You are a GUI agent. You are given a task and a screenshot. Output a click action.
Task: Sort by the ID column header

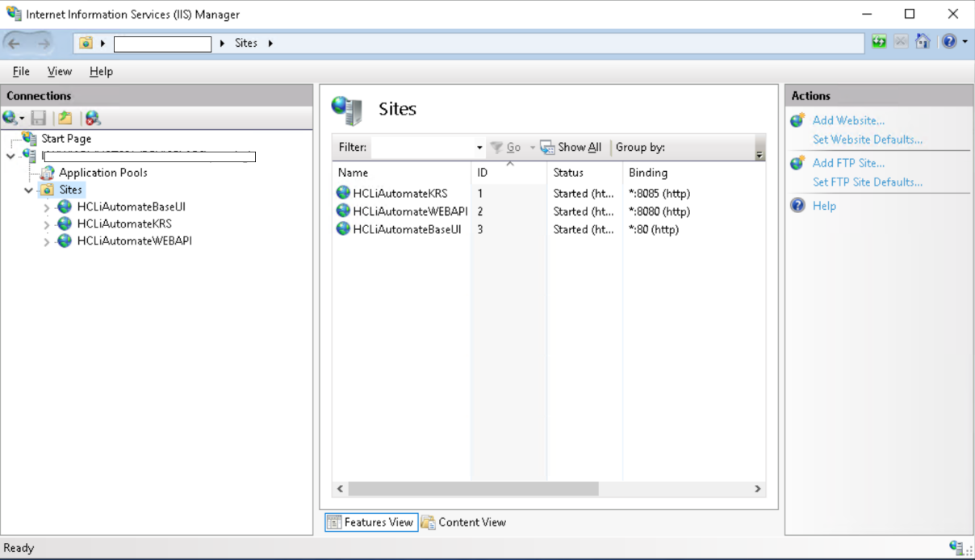508,173
